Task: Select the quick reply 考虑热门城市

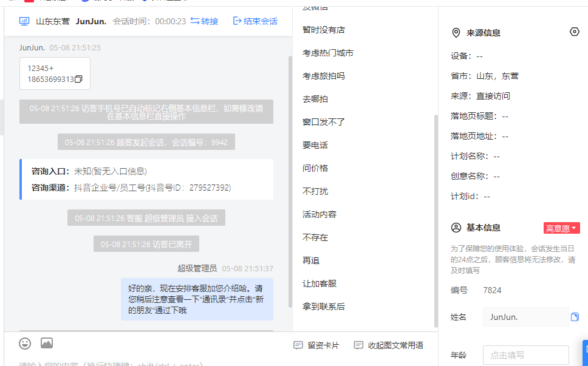Action: (x=328, y=53)
